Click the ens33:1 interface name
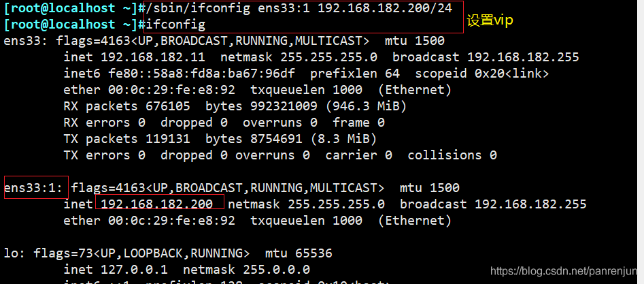The height and width of the screenshot is (284, 644). pyautogui.click(x=34, y=188)
